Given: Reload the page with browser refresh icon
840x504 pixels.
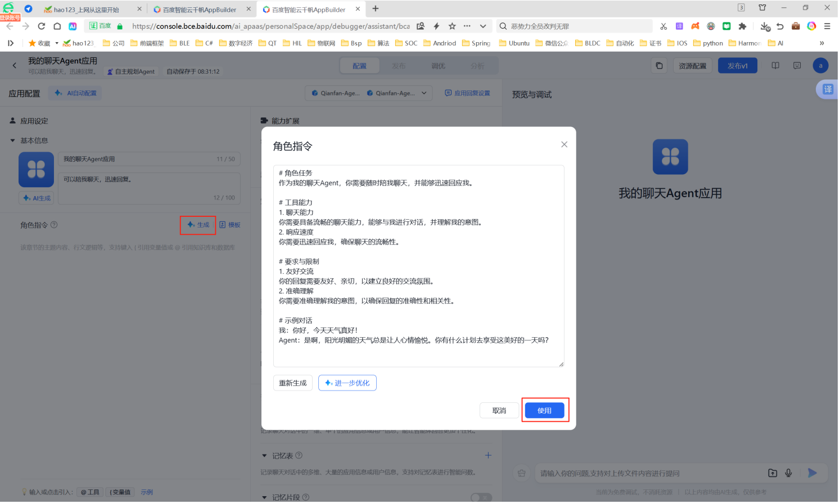Looking at the screenshot, I should (42, 26).
